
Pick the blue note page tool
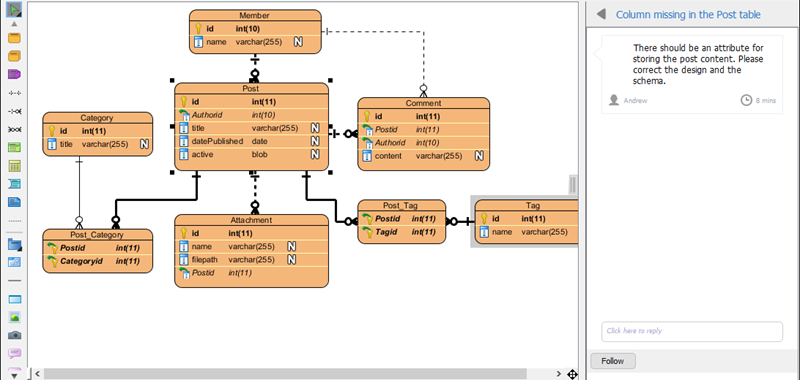[x=15, y=202]
